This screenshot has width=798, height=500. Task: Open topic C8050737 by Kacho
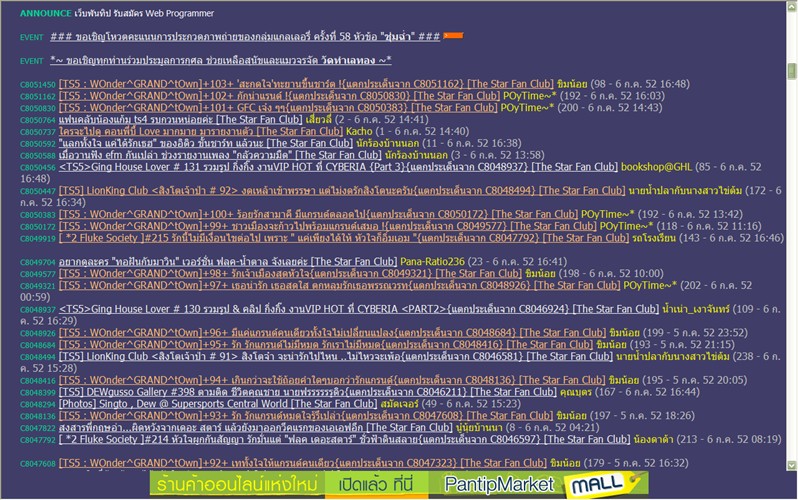point(201,131)
